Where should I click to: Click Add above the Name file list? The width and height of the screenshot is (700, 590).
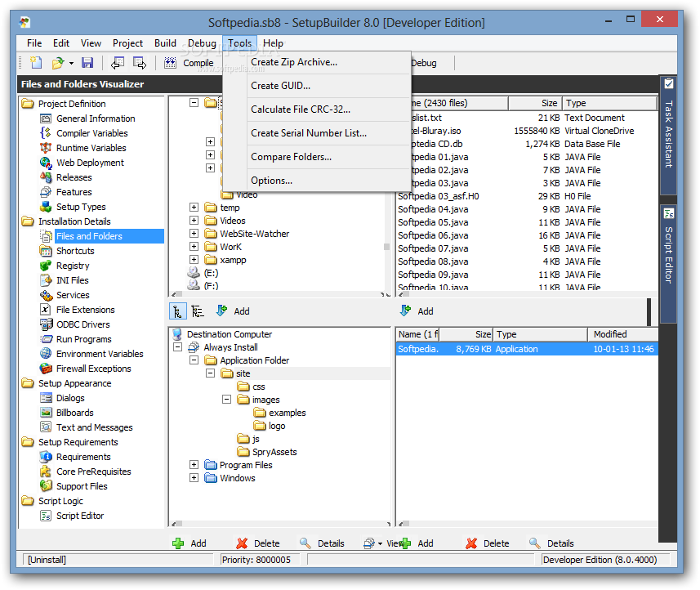point(417,311)
